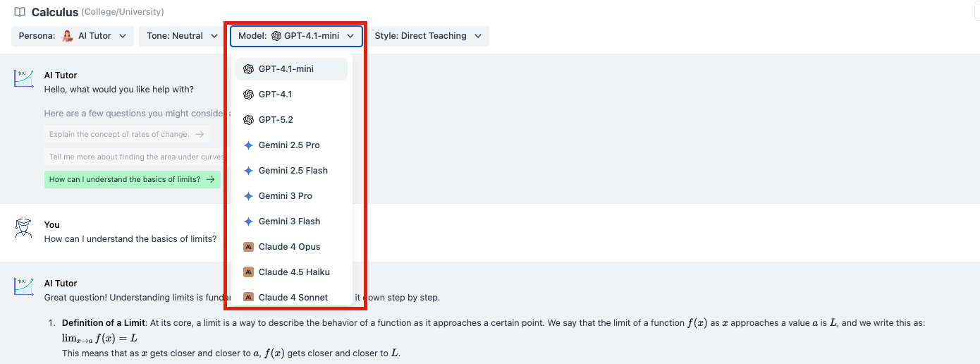This screenshot has height=364, width=980.
Task: Click the Gemini sparkle icon for Gemini 2.5 Pro
Action: [248, 145]
